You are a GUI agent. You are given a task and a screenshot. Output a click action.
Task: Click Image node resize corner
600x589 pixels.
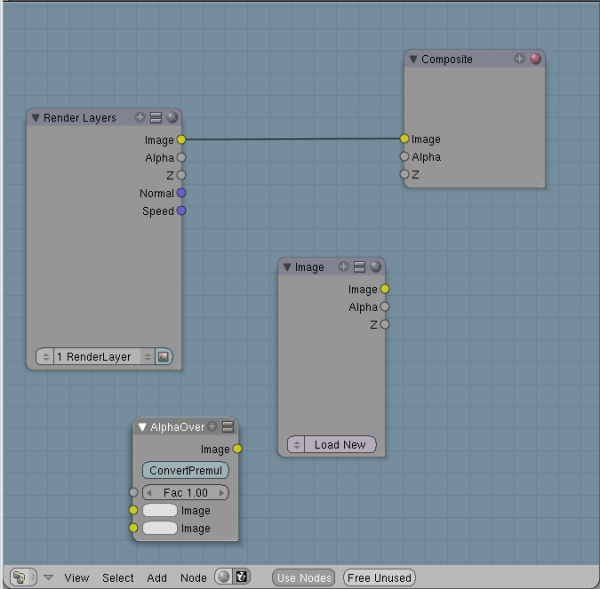[381, 453]
